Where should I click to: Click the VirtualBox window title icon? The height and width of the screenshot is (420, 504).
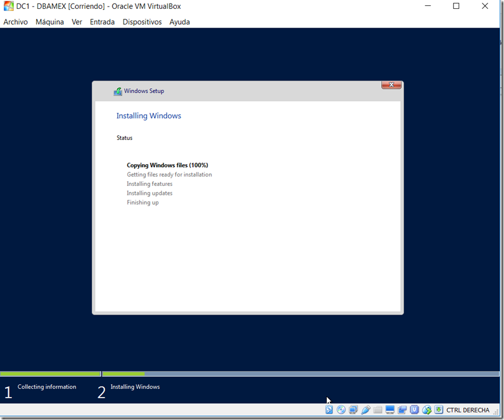[x=9, y=6]
